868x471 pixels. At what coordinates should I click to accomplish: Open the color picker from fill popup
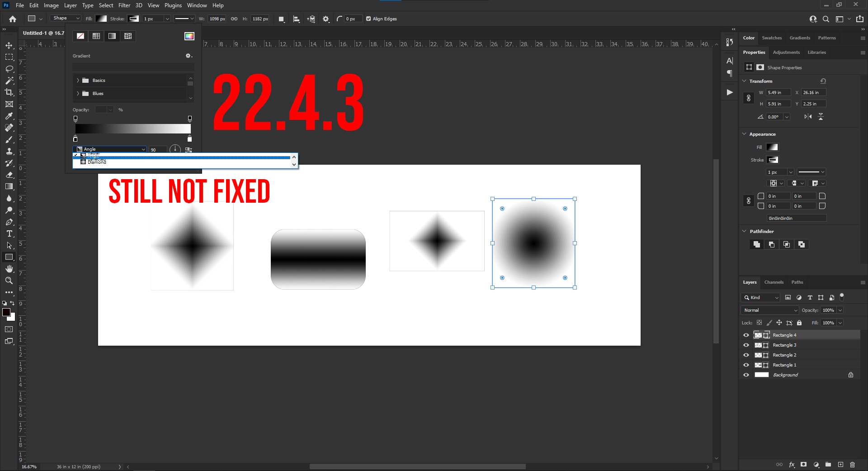[x=189, y=36]
